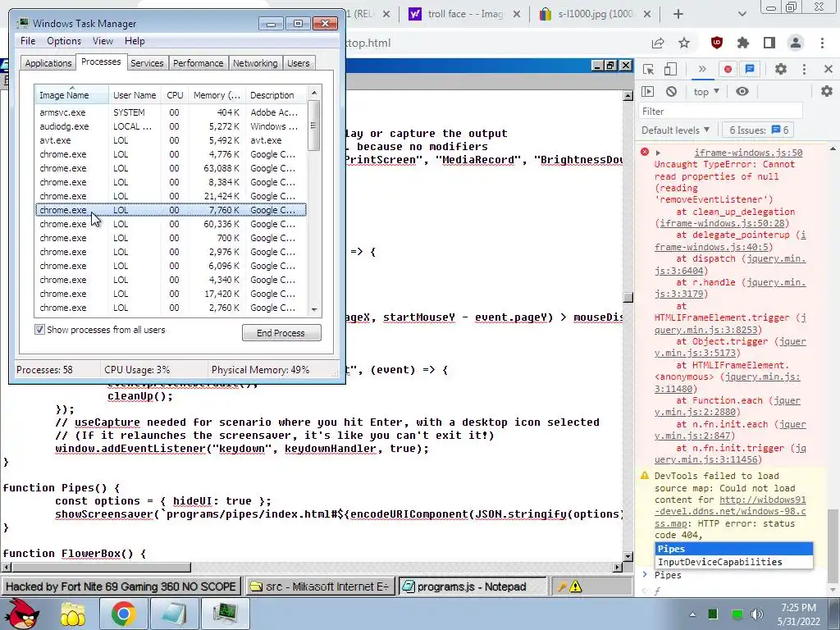Screen dimensions: 840x630
Task: Open the 6 Issues button in the console
Action: point(758,130)
